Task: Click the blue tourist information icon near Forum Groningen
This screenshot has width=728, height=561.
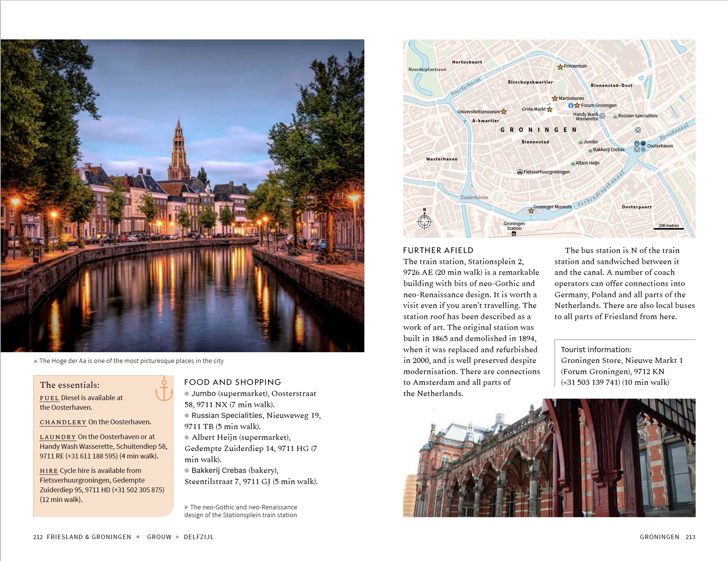Action: (571, 106)
